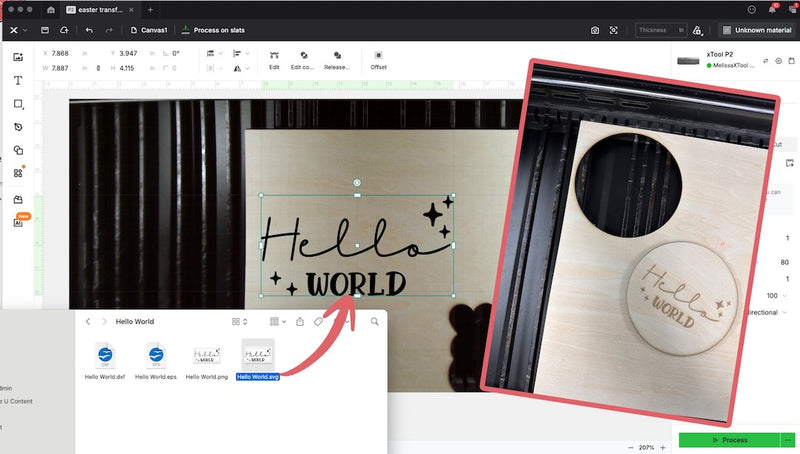This screenshot has width=800, height=454.
Task: Select Hello World.eps file in Finder
Action: (156, 361)
